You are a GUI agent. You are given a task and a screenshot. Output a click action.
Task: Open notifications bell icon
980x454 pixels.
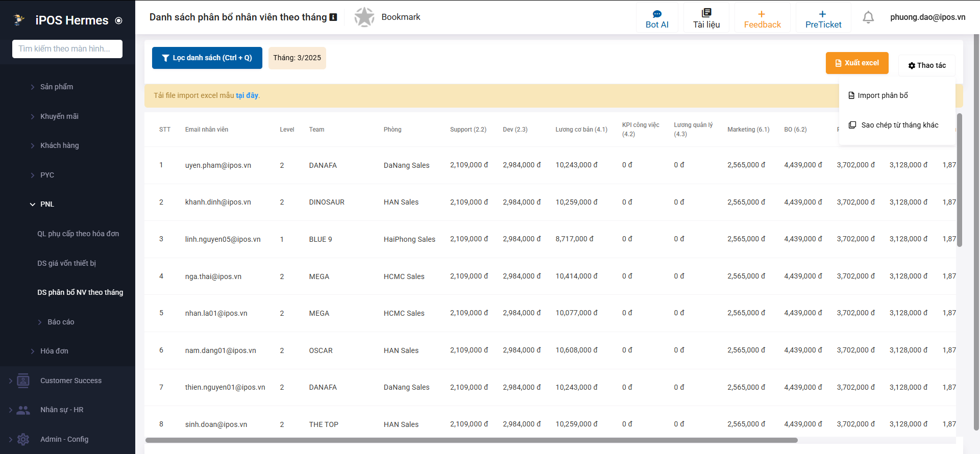pos(868,17)
